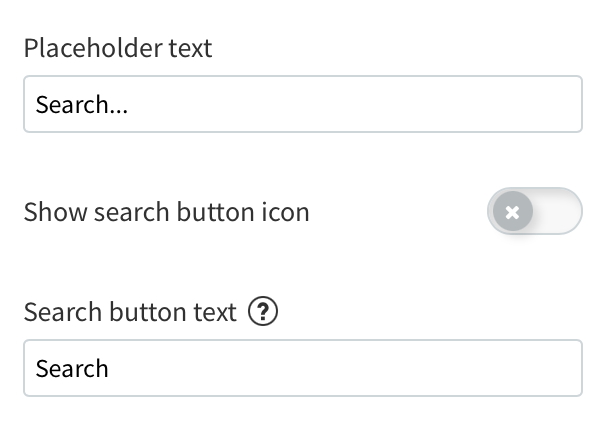Click the "Search button text" label
608x424 pixels.
(130, 313)
